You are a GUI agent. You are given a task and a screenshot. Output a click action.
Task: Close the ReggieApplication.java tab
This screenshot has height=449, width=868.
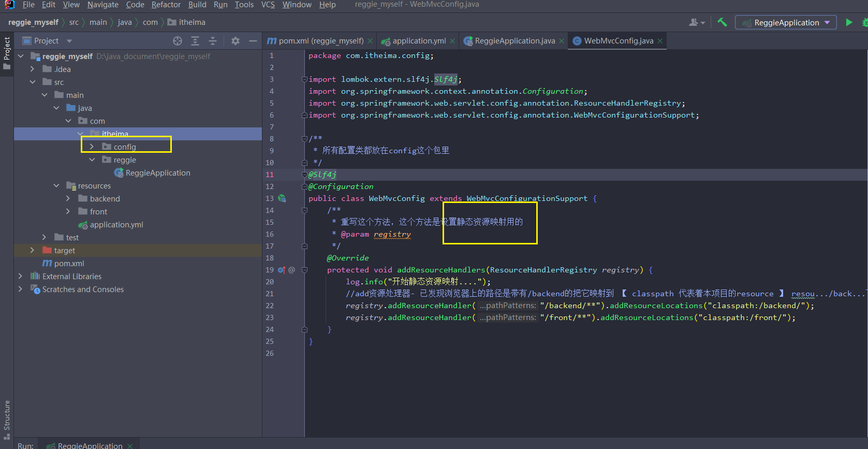[562, 41]
